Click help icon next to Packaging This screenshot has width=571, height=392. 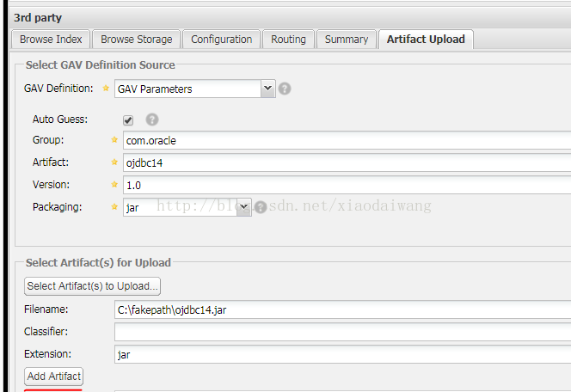[261, 207]
